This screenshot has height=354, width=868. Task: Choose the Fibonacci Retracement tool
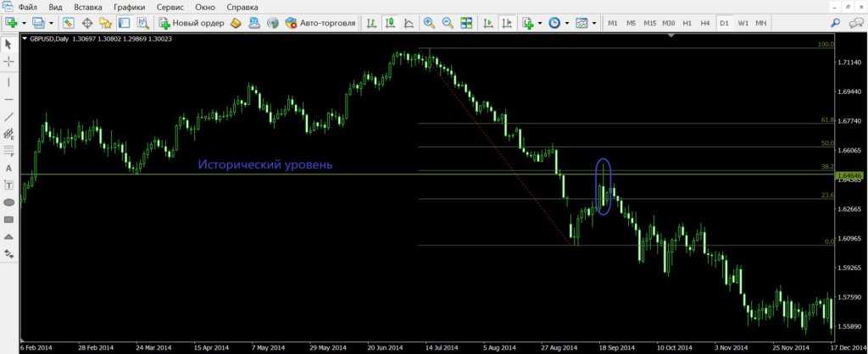coord(9,152)
